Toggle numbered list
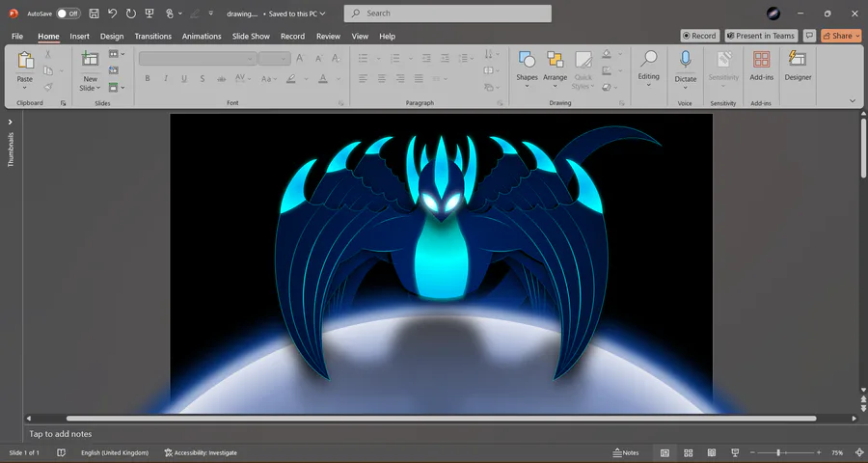Image resolution: width=868 pixels, height=463 pixels. 394,58
